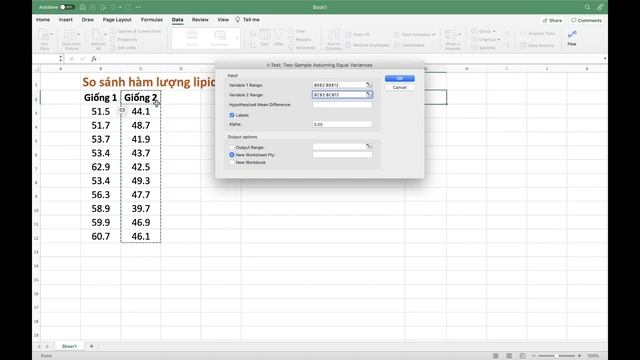The image size is (640, 360).
Task: Expand the formula bar with right-edge arrow
Action: (604, 59)
